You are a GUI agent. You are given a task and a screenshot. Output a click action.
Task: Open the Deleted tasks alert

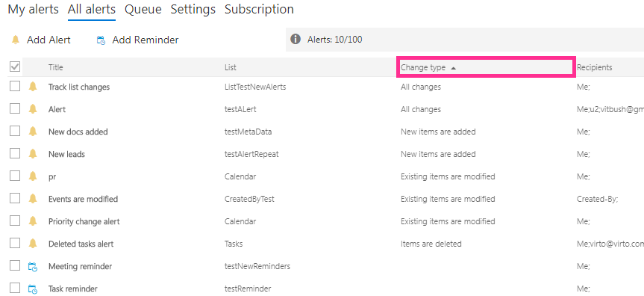(x=81, y=244)
